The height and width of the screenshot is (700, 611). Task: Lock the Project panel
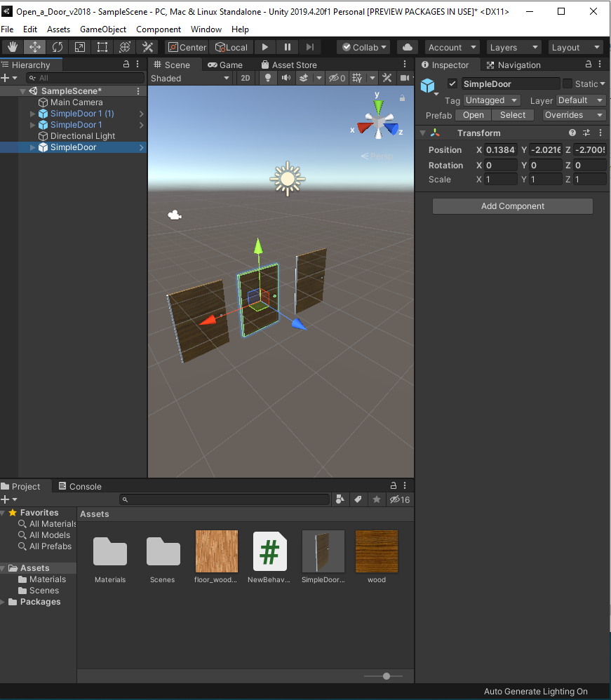point(394,485)
